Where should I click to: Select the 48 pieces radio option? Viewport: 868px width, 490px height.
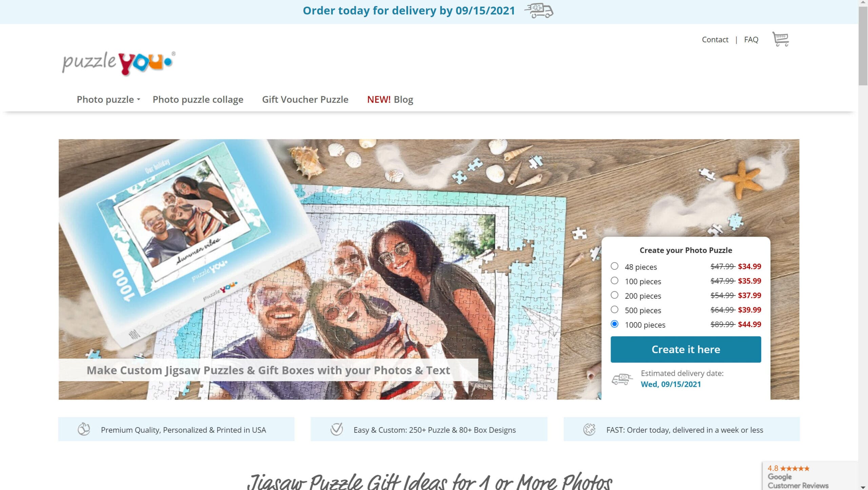(614, 266)
